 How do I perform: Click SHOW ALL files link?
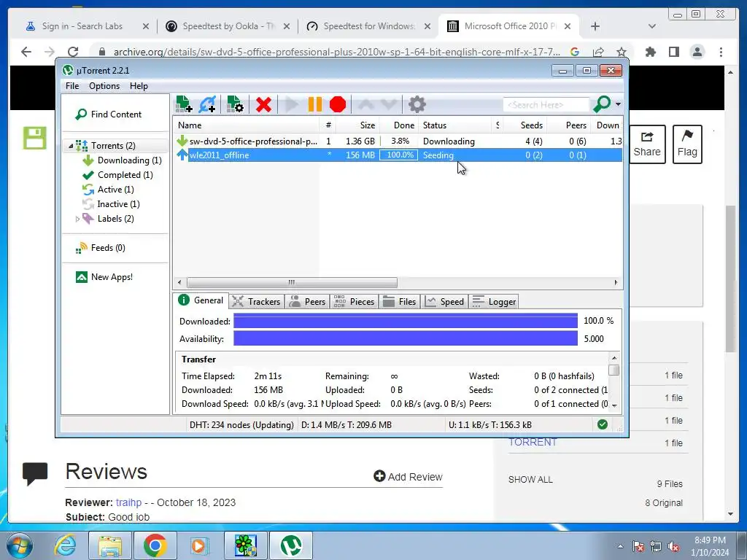point(530,480)
